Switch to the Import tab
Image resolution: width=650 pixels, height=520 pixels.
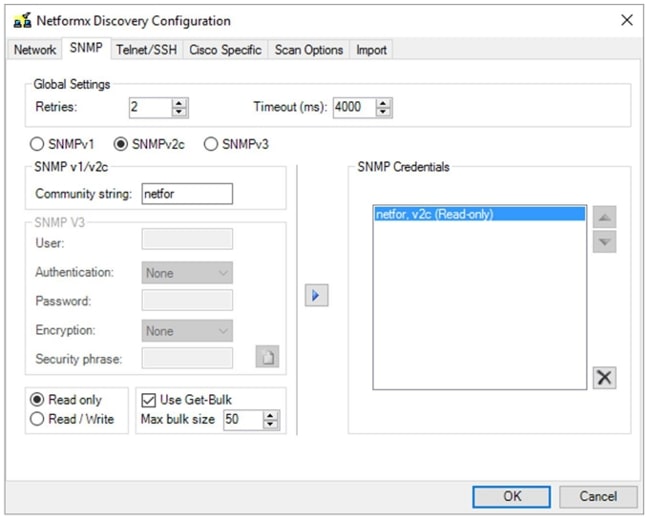371,50
